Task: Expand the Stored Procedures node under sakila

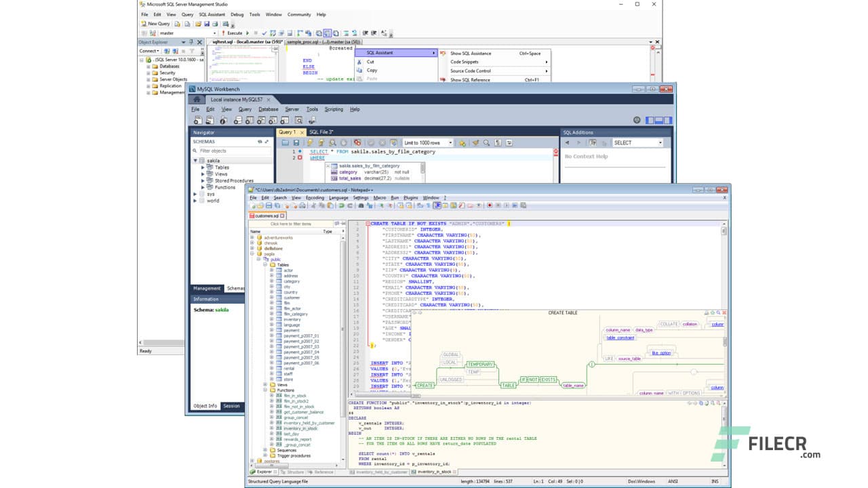Action: click(x=201, y=180)
